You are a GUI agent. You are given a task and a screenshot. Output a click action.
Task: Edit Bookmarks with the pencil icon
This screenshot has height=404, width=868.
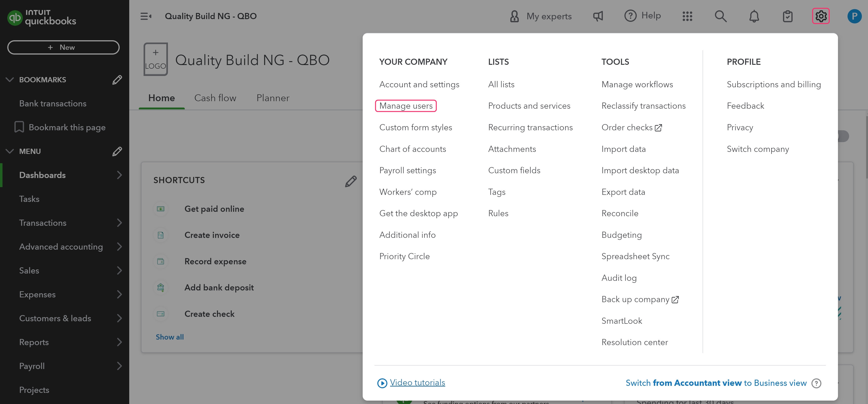click(117, 80)
